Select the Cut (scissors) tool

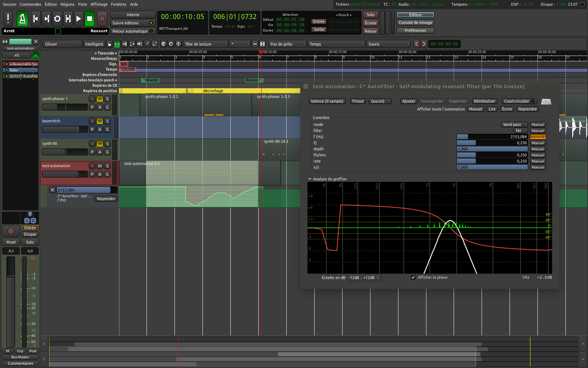(124, 44)
